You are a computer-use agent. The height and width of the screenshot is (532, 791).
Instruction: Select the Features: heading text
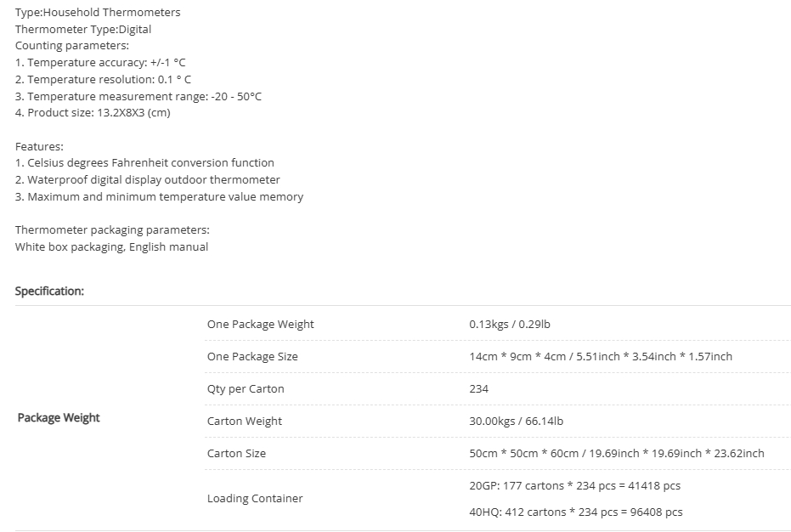[39, 147]
